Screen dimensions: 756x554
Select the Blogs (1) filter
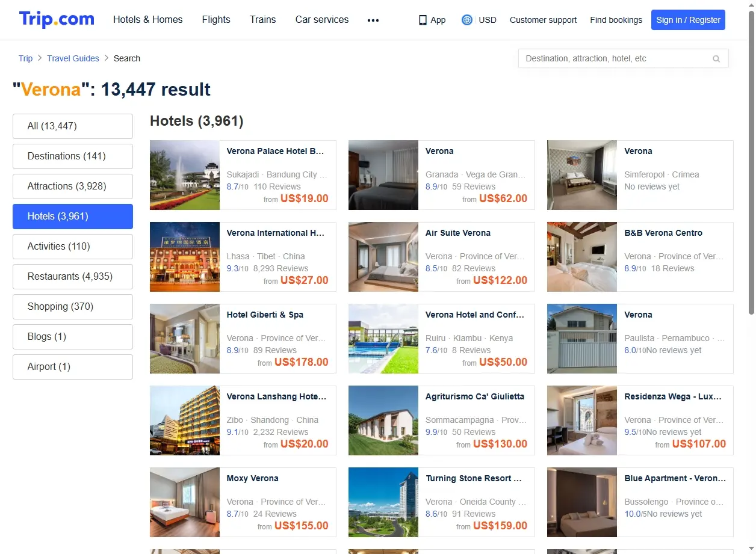(73, 337)
